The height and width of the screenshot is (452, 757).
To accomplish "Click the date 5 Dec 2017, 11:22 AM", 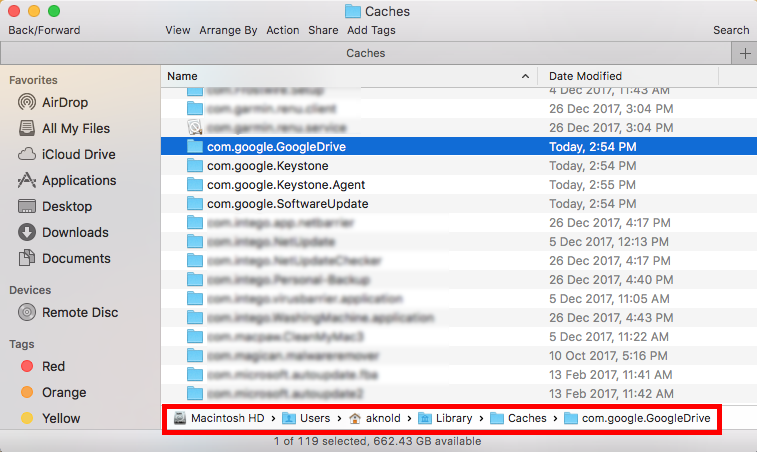I will [609, 337].
